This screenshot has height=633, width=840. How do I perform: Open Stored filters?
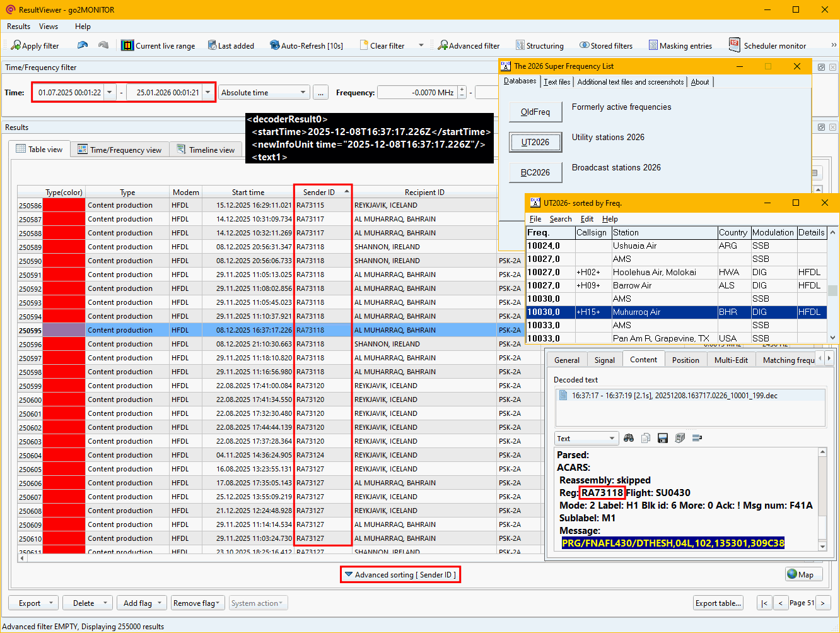tap(605, 45)
